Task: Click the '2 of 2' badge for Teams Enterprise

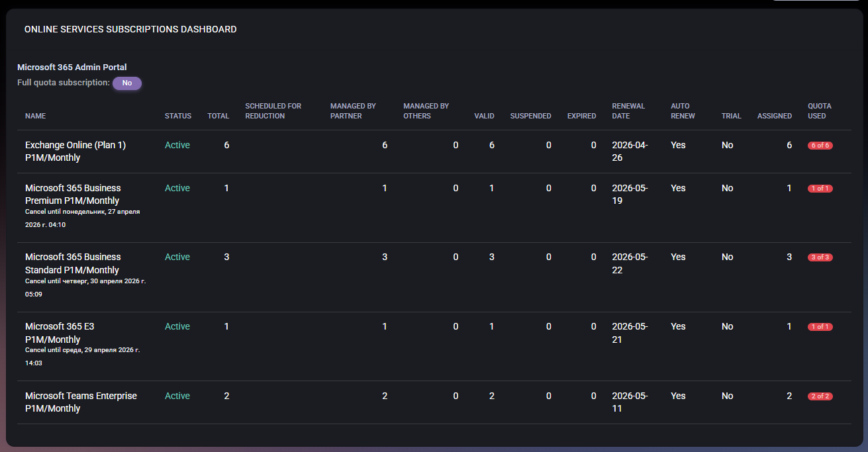Action: (820, 396)
